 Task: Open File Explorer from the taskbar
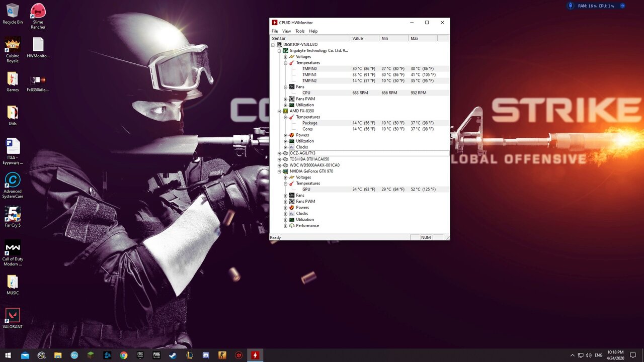click(x=58, y=355)
